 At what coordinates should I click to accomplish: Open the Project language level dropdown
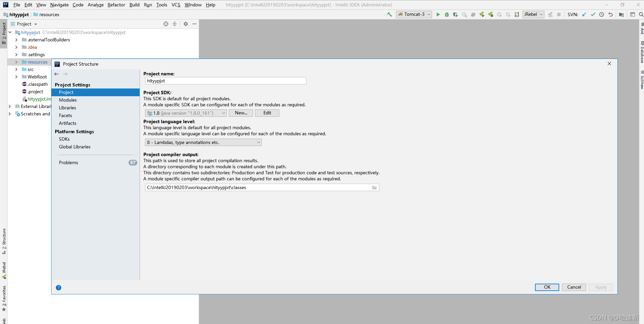coord(203,142)
